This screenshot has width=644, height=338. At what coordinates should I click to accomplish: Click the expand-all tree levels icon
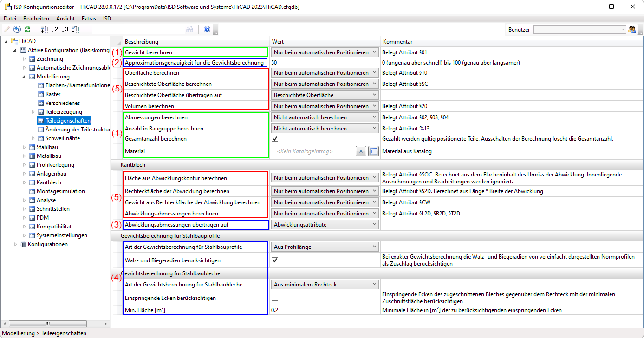[x=75, y=29]
